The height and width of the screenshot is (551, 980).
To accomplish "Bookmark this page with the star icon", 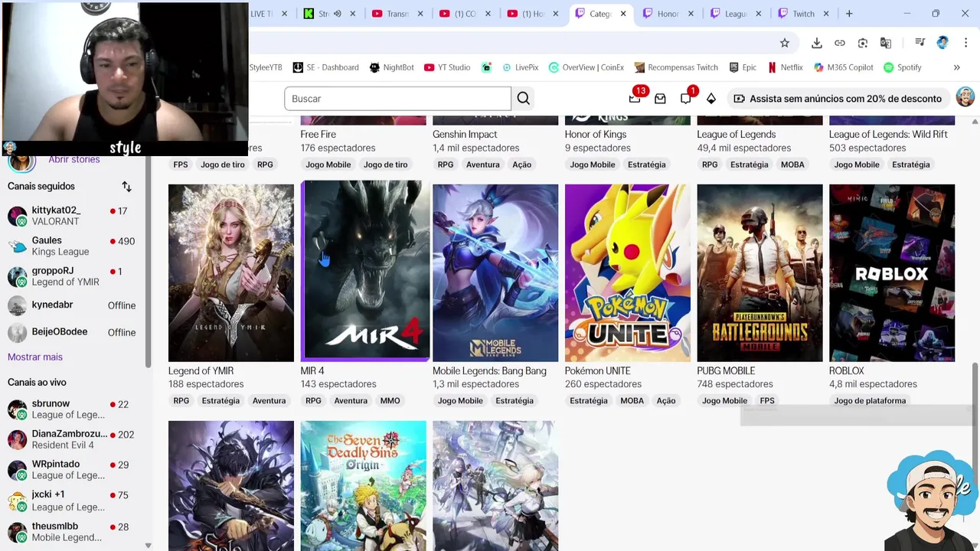I will tap(785, 43).
